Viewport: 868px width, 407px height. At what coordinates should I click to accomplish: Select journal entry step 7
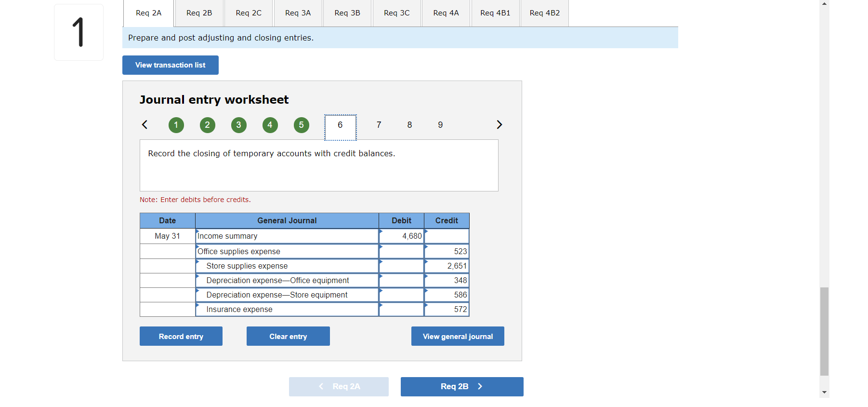coord(379,125)
